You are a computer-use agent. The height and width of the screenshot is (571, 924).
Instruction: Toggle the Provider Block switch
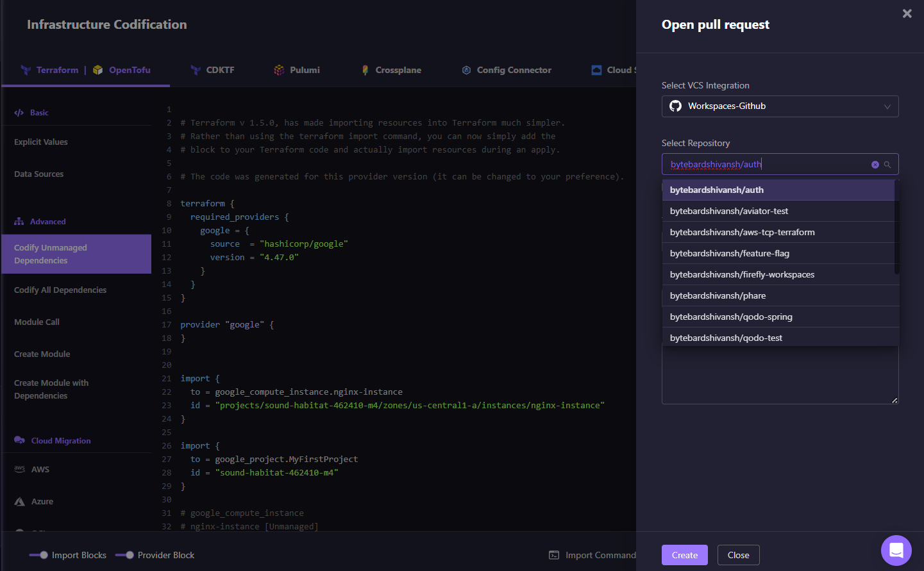pos(124,555)
